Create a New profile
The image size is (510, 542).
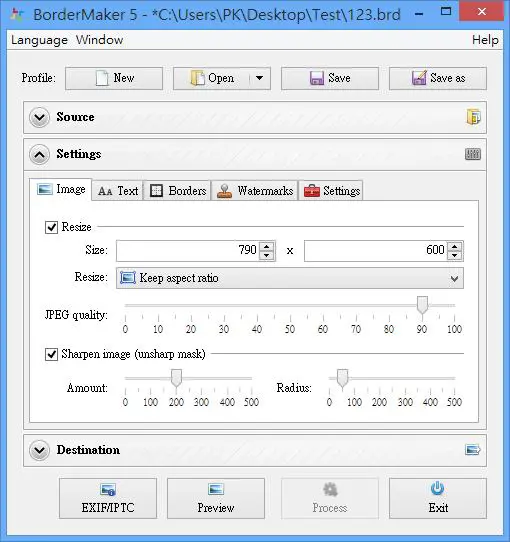114,78
